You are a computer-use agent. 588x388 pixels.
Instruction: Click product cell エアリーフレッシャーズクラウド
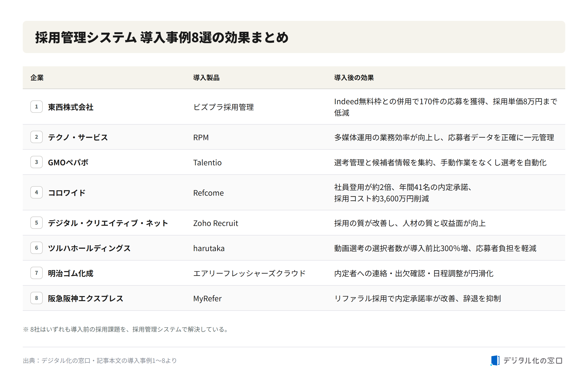click(x=249, y=273)
